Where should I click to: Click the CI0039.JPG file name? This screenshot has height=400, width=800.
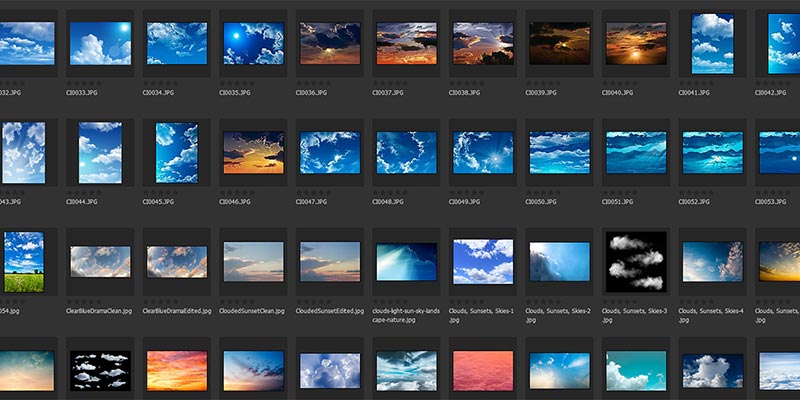tap(541, 93)
